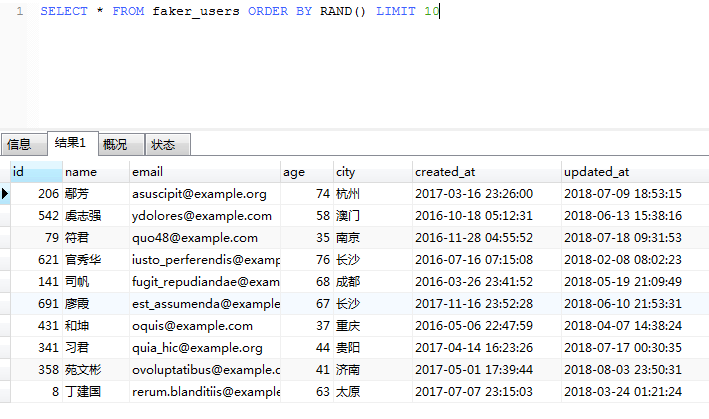Select id cell 79
Viewport: 709px width, 419px height.
coord(37,238)
